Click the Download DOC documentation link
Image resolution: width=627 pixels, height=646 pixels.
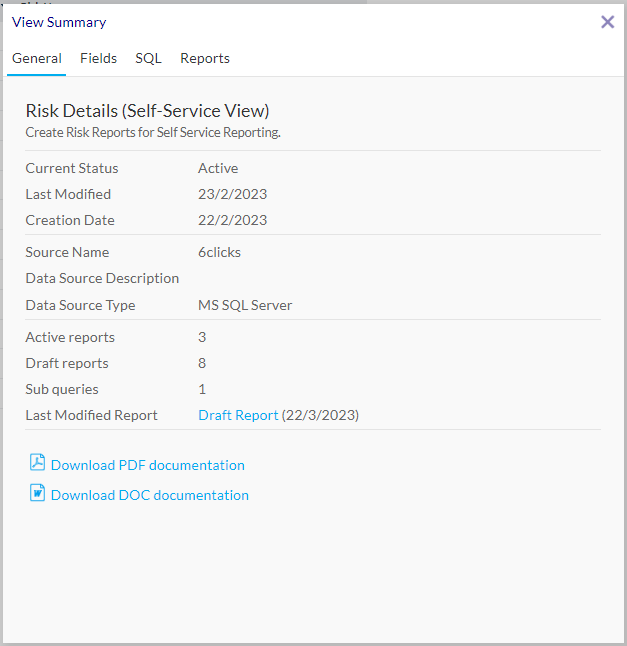tap(149, 495)
